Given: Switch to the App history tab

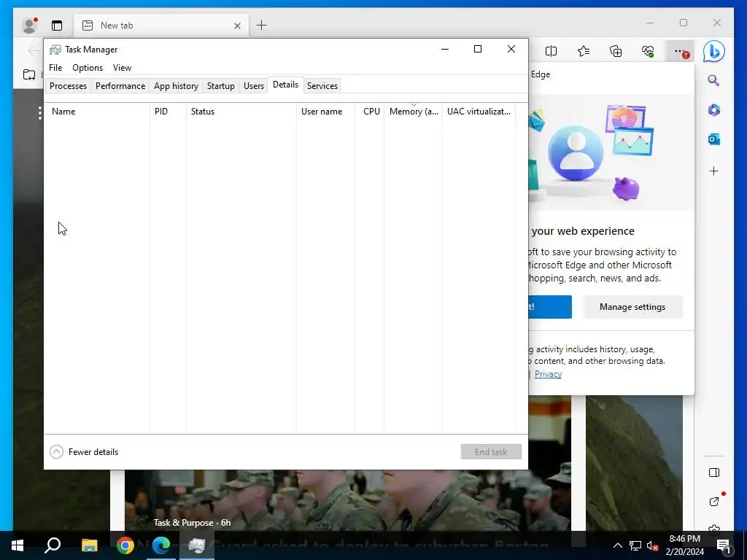Looking at the screenshot, I should tap(176, 86).
